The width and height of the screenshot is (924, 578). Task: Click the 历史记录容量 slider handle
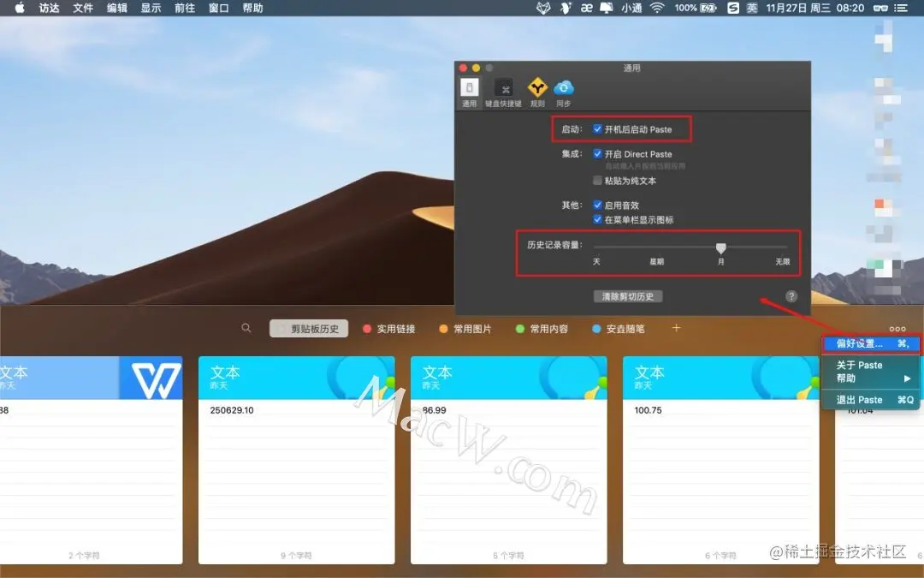(x=720, y=247)
